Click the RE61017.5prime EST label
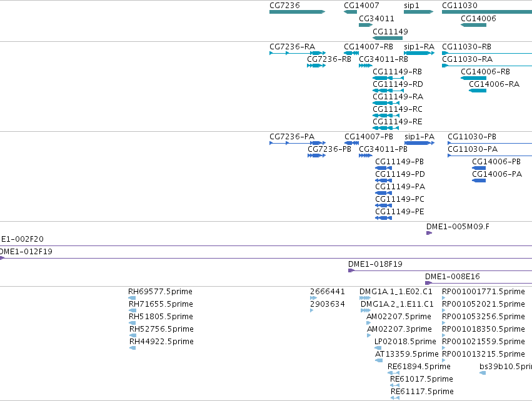 pyautogui.click(x=422, y=379)
